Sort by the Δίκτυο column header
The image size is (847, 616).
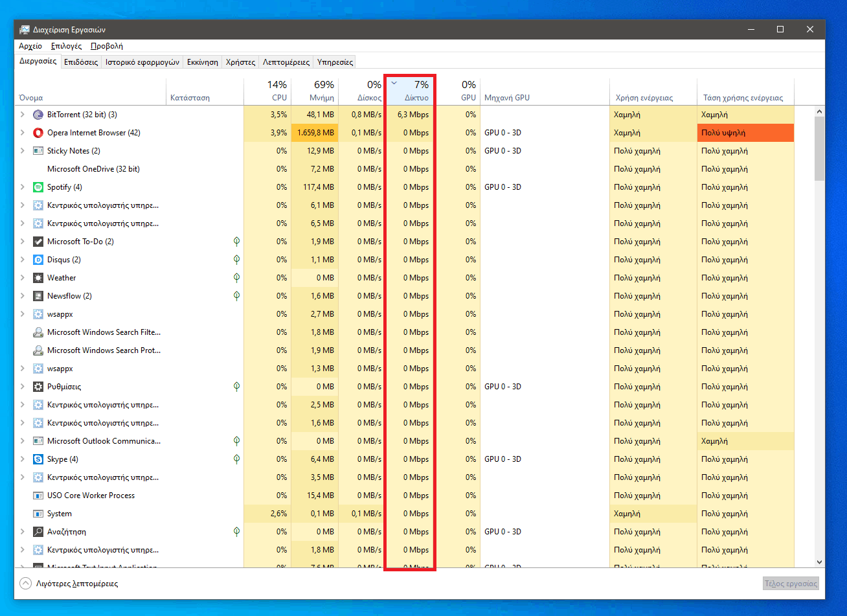coord(409,91)
